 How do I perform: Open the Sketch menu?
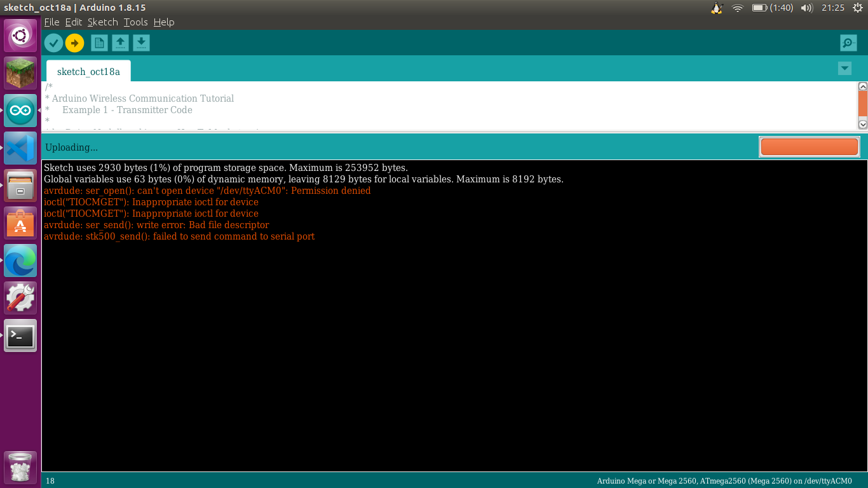[x=102, y=22]
